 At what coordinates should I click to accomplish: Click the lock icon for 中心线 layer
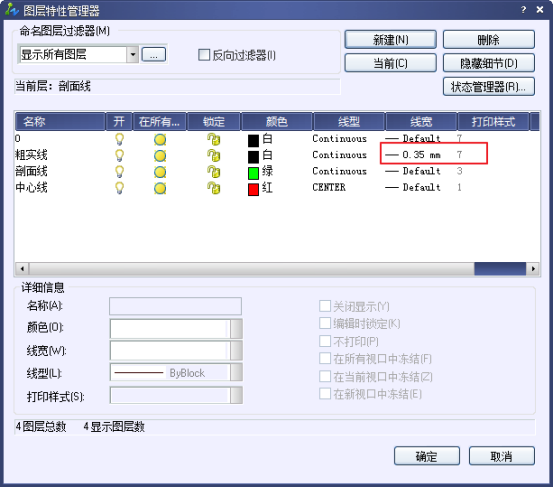213,188
